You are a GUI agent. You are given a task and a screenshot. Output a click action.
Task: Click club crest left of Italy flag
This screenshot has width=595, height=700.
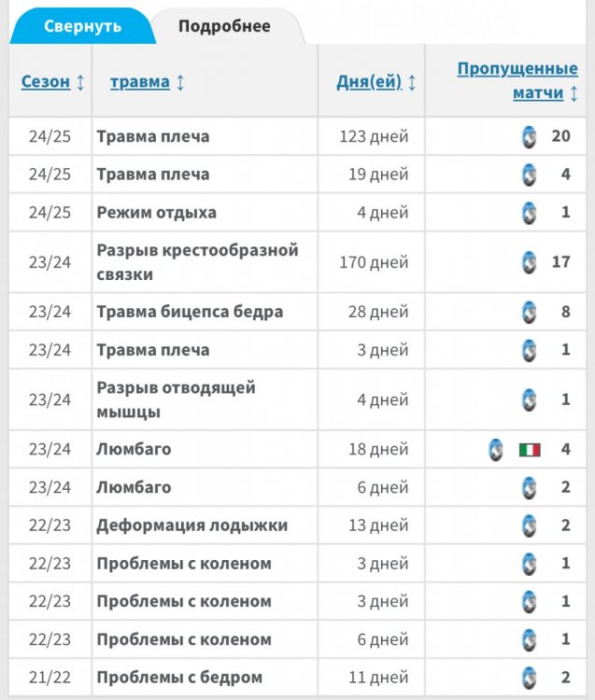point(495,450)
